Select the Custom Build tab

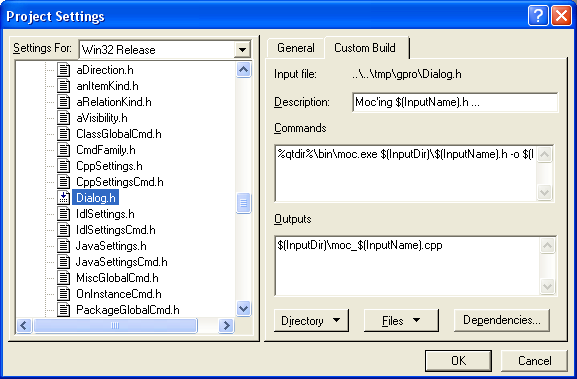(x=365, y=48)
